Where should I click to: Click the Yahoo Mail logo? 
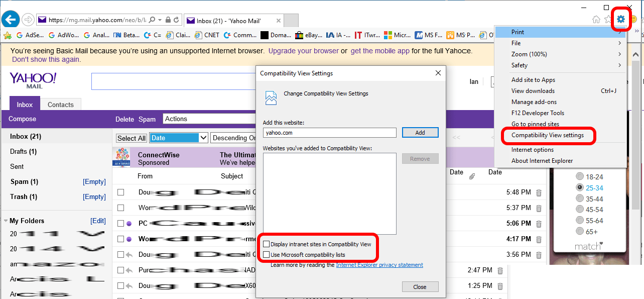(33, 80)
